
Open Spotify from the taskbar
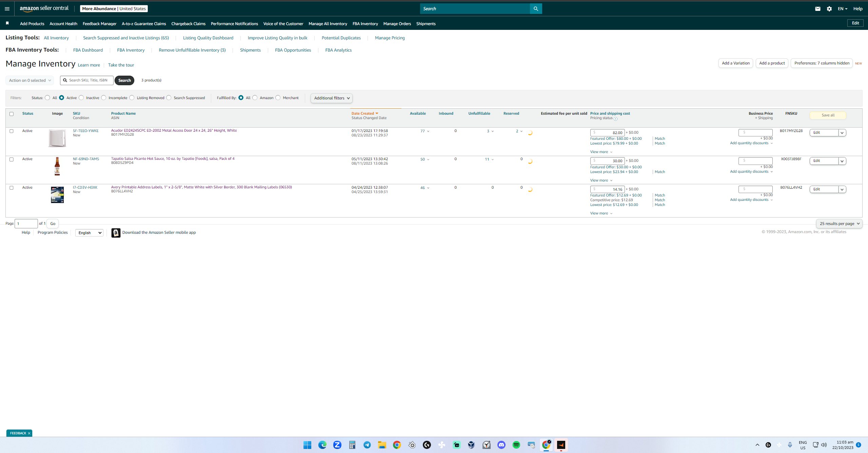(516, 445)
